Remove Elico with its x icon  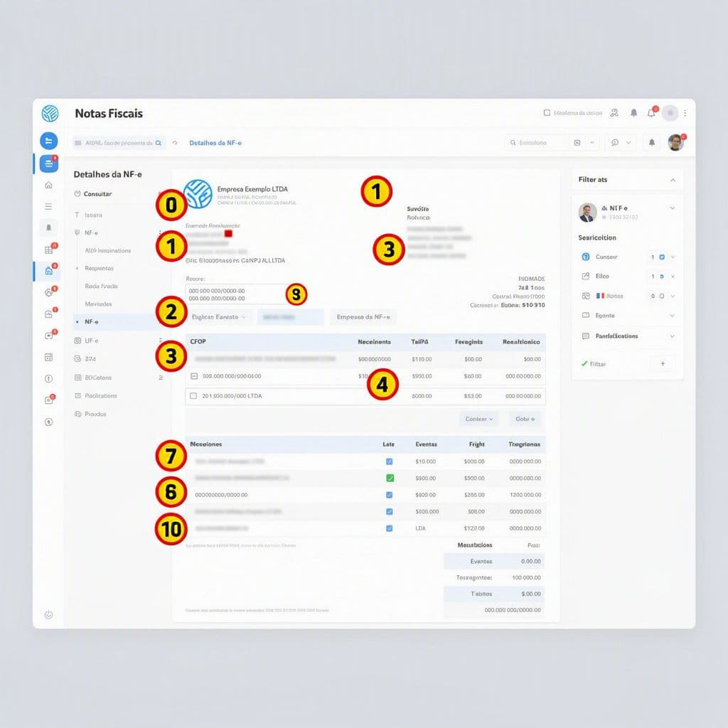[x=673, y=277]
